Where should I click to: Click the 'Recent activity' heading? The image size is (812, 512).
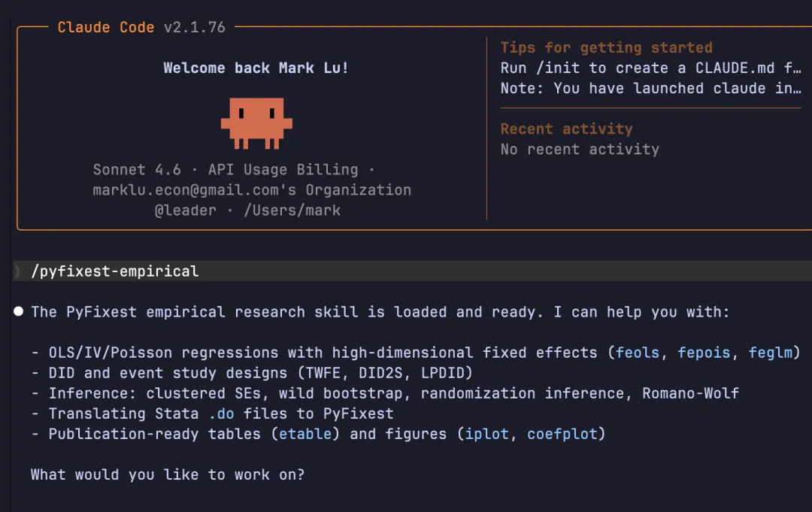567,129
